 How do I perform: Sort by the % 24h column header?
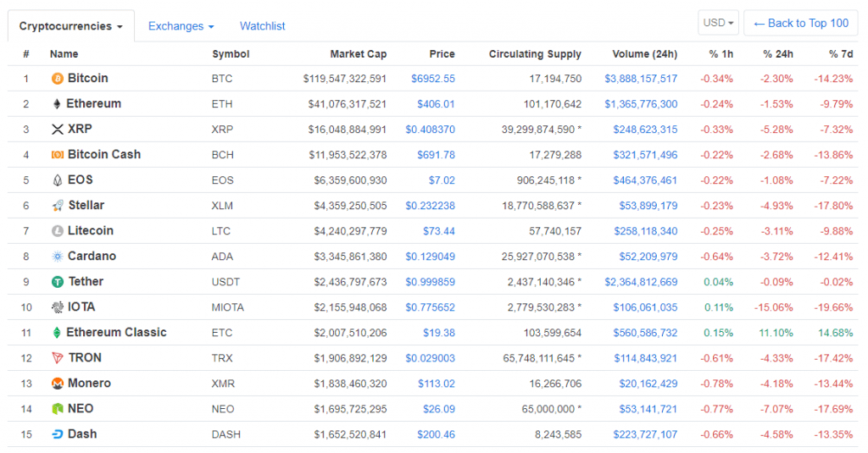[777, 54]
